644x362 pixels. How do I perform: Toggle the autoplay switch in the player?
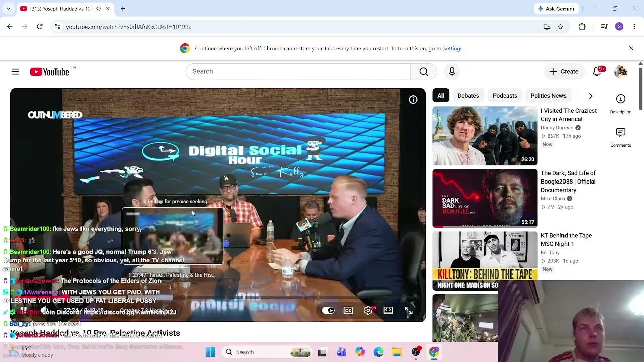click(328, 311)
